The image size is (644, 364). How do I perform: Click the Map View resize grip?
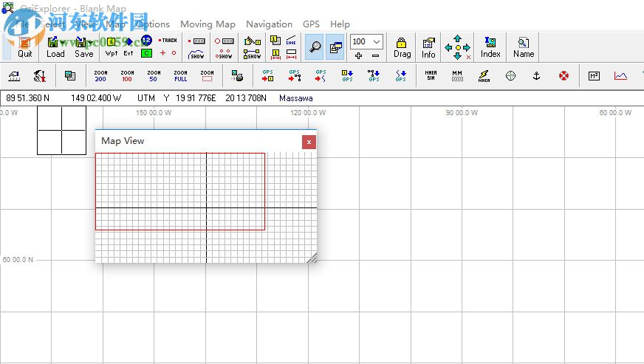pos(312,258)
